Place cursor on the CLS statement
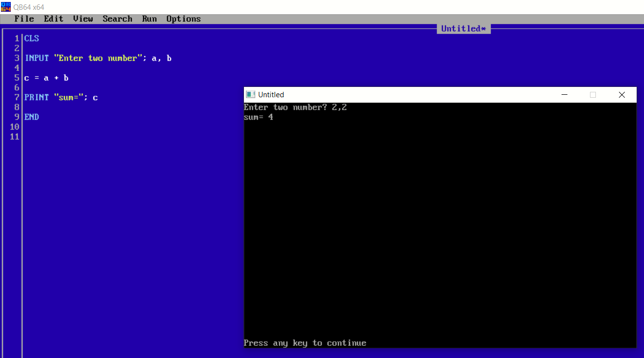Viewport: 644px width, 358px height. (x=31, y=38)
